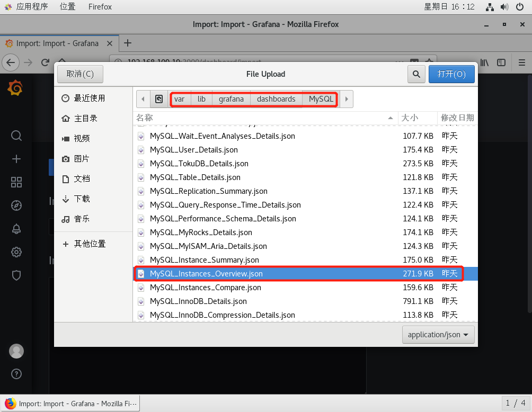
Task: Click the search icon in File Upload dialog
Action: (416, 74)
